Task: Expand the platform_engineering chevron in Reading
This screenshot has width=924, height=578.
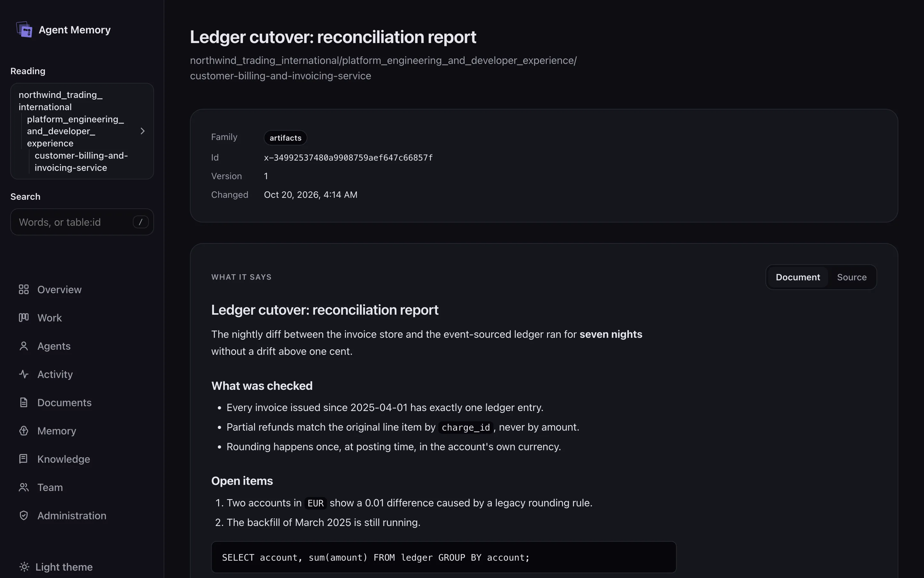Action: (x=142, y=131)
